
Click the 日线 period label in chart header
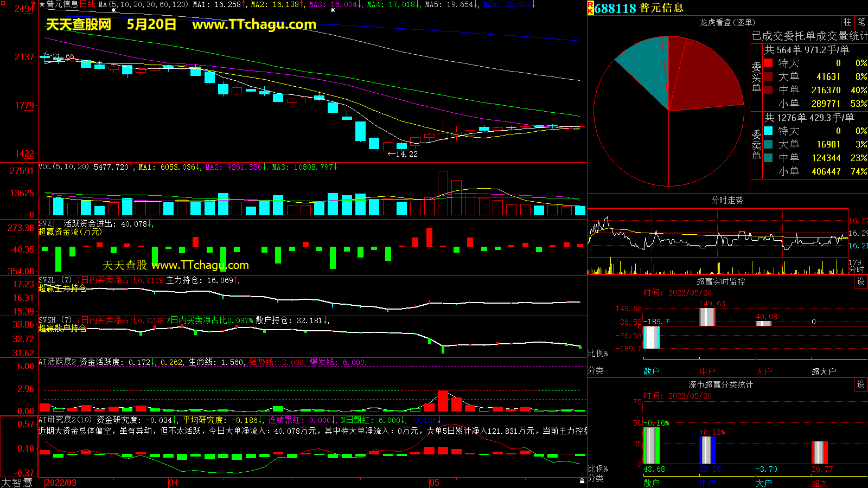pos(88,4)
